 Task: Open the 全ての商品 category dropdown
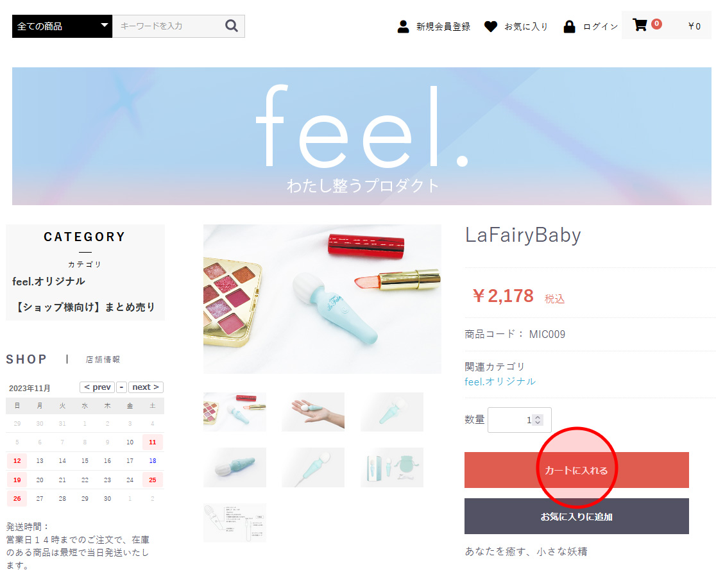click(x=62, y=26)
